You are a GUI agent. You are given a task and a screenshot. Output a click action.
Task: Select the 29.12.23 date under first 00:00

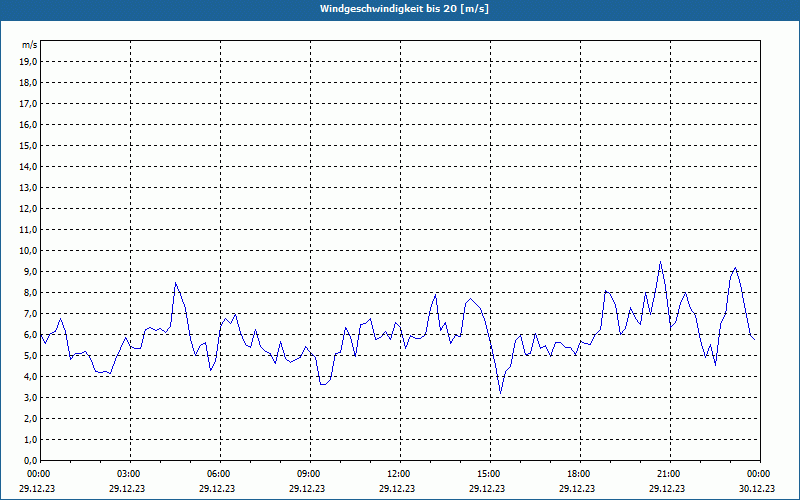click(37, 488)
